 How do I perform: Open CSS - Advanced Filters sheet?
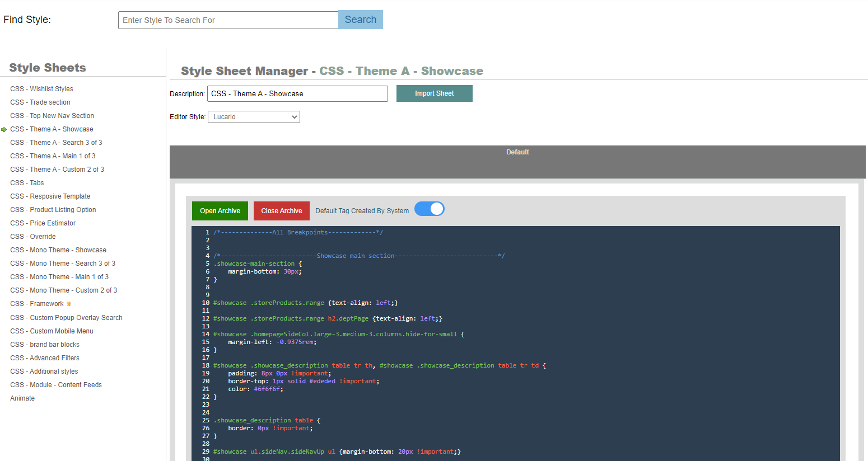45,358
